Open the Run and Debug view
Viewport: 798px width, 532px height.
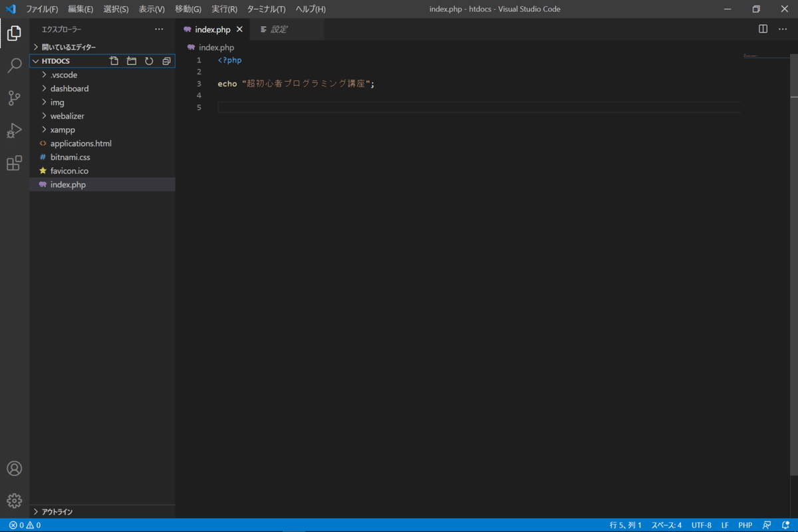[14, 130]
